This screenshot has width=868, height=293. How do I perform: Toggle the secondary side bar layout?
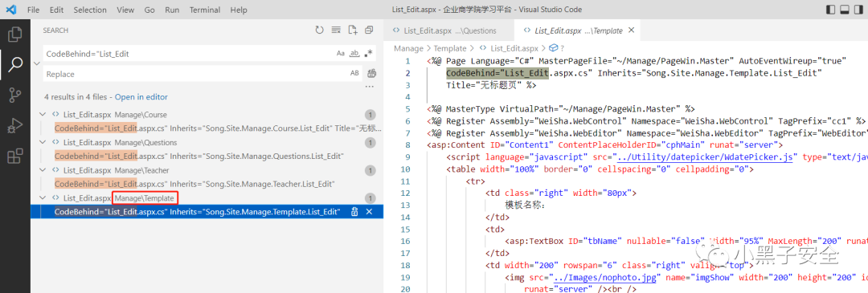859,10
